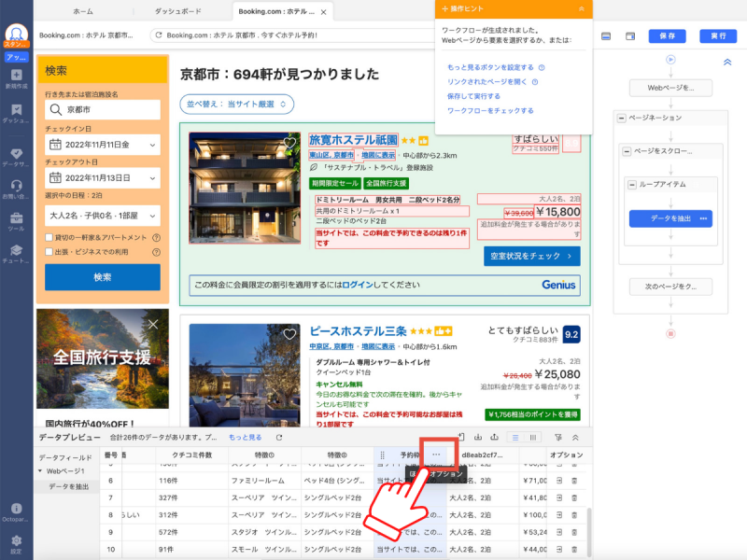The width and height of the screenshot is (747, 560).
Task: Collapse the ループアイテム workflow block
Action: coord(632,185)
